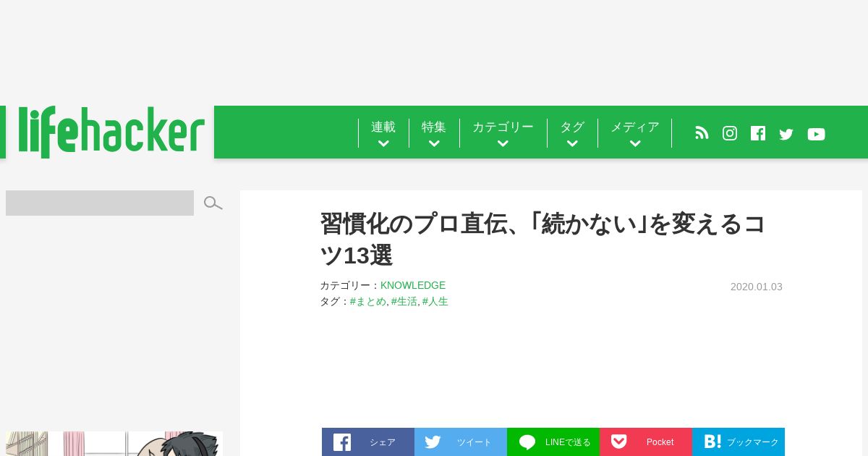
Task: Open the Facebook icon in header
Action: pyautogui.click(x=758, y=133)
